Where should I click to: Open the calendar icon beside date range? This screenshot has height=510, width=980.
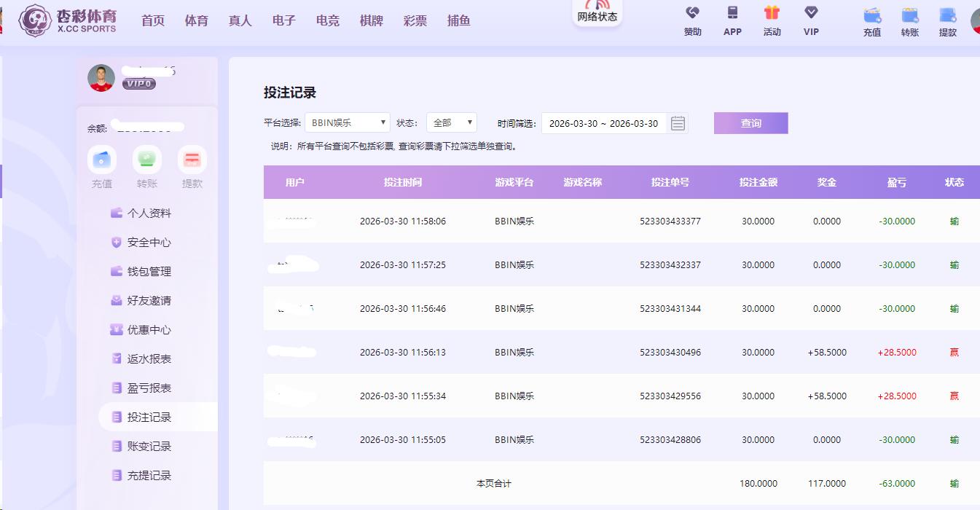point(678,123)
